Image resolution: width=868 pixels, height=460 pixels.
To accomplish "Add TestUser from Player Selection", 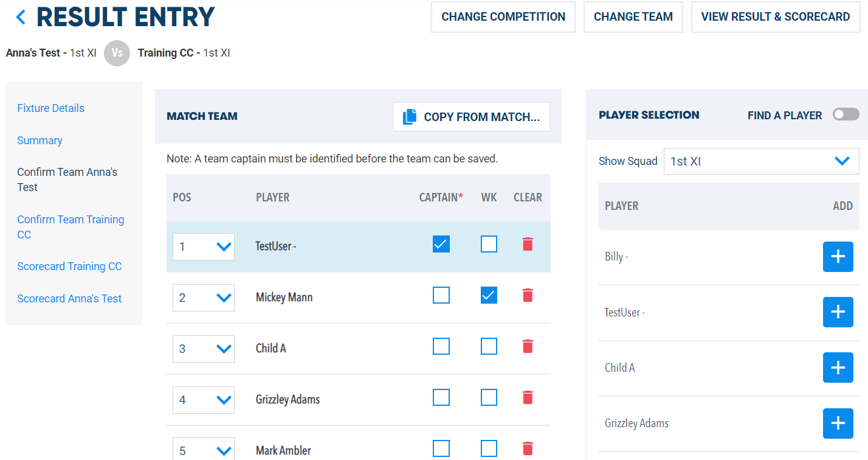I will click(838, 312).
